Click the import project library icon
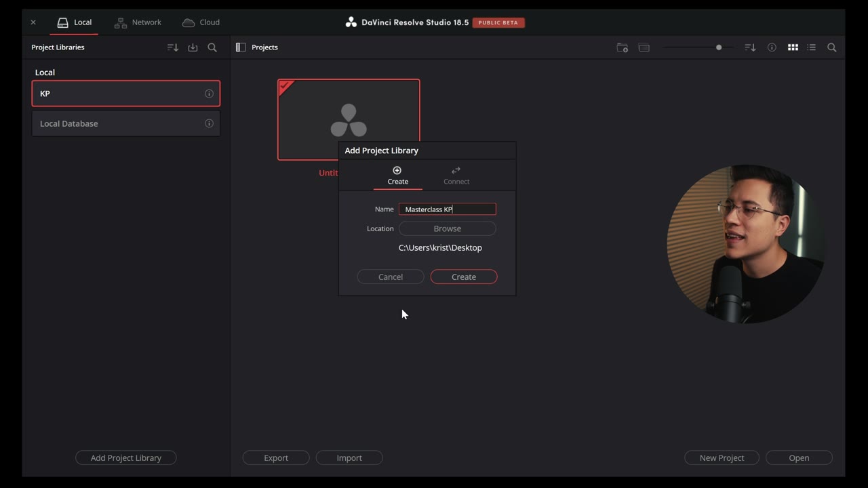 click(193, 47)
